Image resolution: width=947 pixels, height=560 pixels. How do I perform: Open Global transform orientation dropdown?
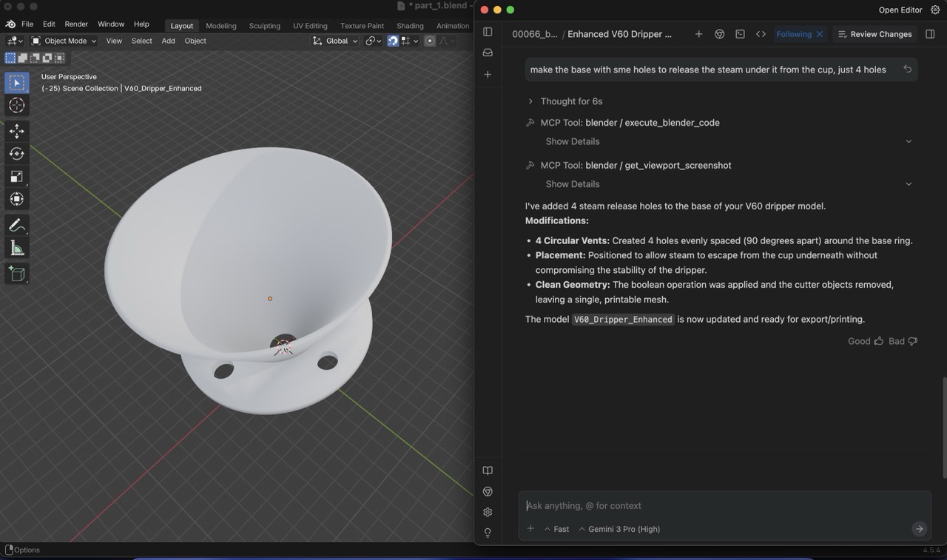[336, 41]
